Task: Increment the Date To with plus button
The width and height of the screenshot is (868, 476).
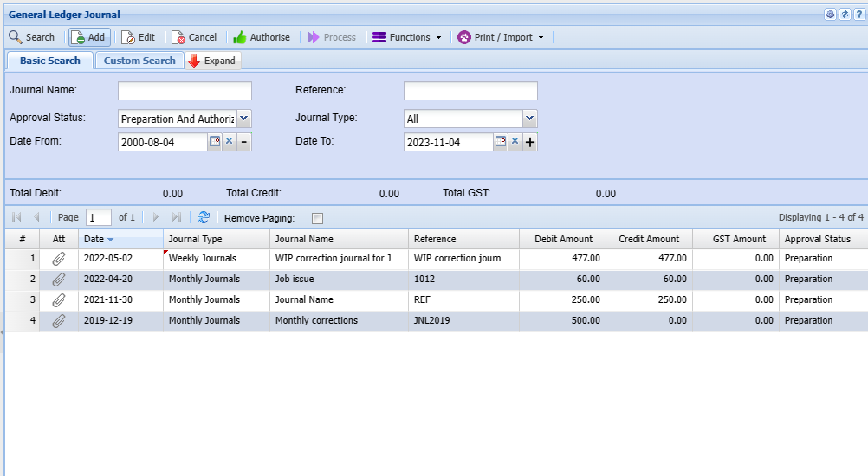Action: pyautogui.click(x=530, y=142)
